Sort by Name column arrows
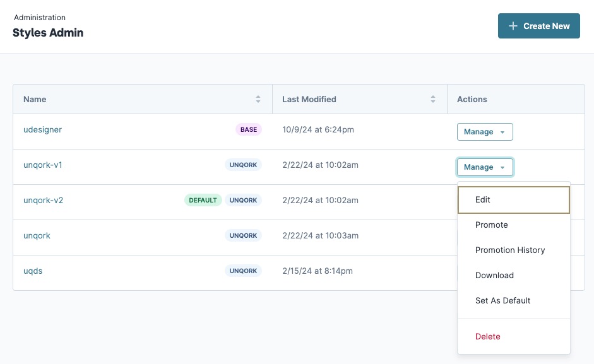594x364 pixels. [x=258, y=99]
